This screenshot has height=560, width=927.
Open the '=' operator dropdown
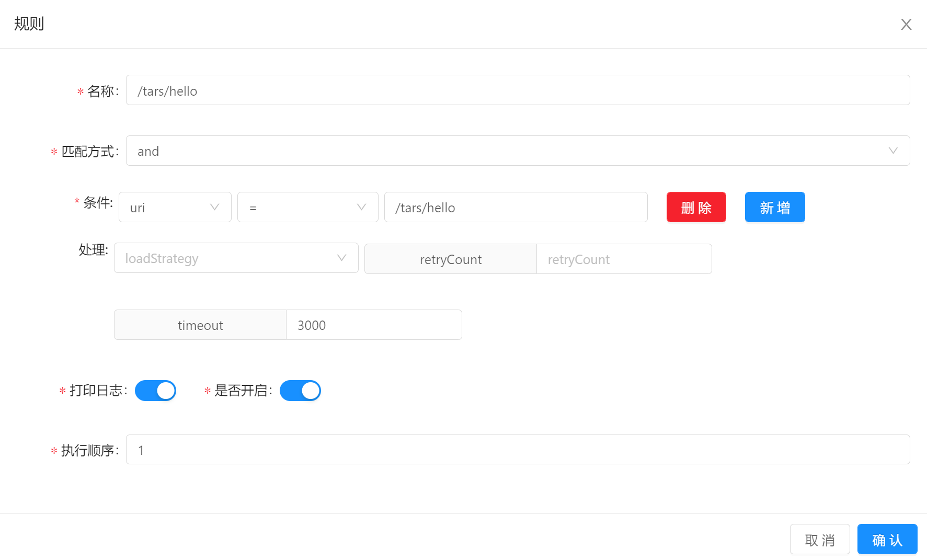(307, 208)
